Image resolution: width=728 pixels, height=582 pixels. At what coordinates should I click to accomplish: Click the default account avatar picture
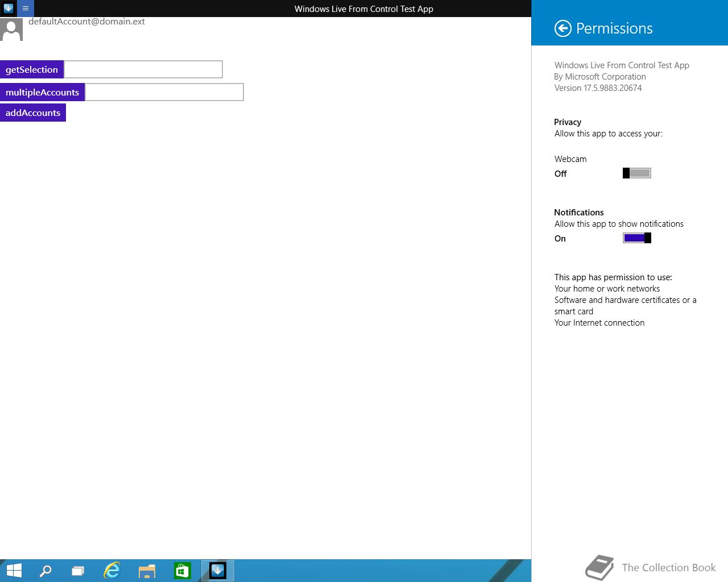[11, 29]
